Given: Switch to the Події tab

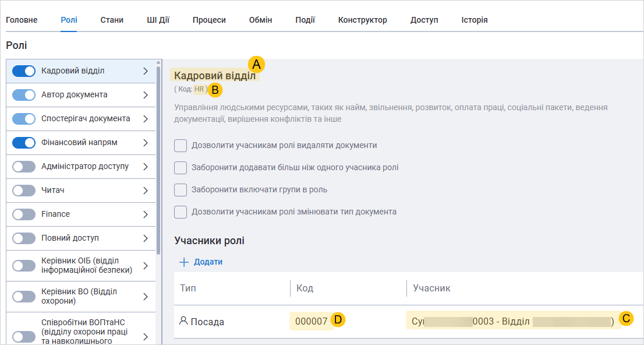Looking at the screenshot, I should [x=305, y=20].
